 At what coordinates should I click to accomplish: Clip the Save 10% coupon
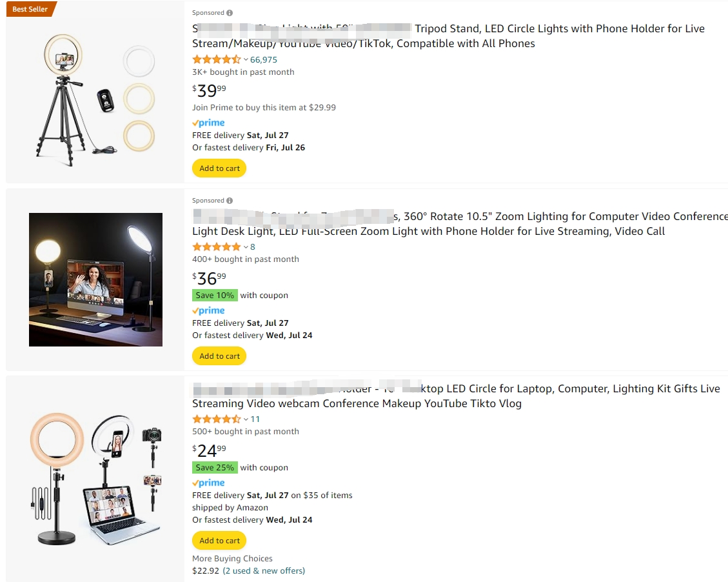tap(215, 296)
